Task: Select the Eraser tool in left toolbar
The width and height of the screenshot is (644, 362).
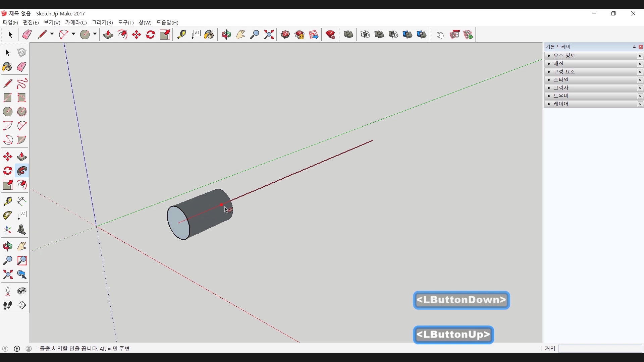Action: pos(22,67)
